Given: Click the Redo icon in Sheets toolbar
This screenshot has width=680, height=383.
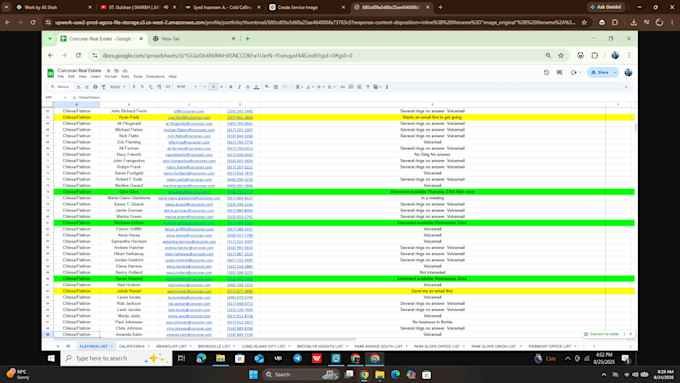Looking at the screenshot, I should pos(87,87).
